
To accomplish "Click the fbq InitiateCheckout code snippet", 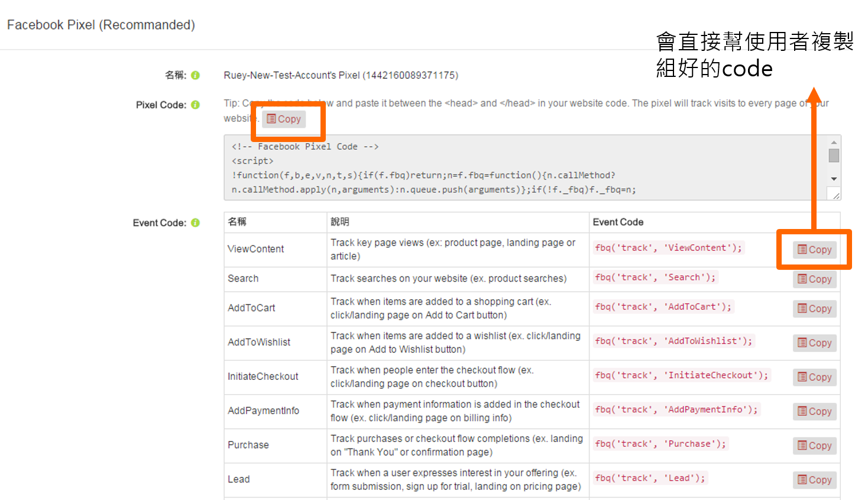I will (x=681, y=376).
